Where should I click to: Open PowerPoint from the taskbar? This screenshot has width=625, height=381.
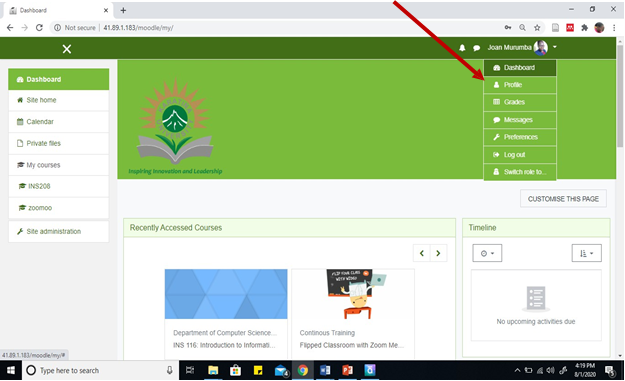[347, 371]
